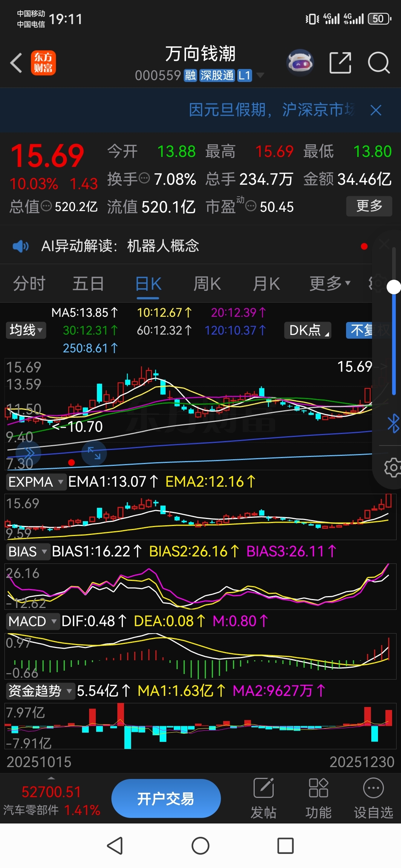
Task: Tap info icon next to 换手
Action: click(x=144, y=178)
